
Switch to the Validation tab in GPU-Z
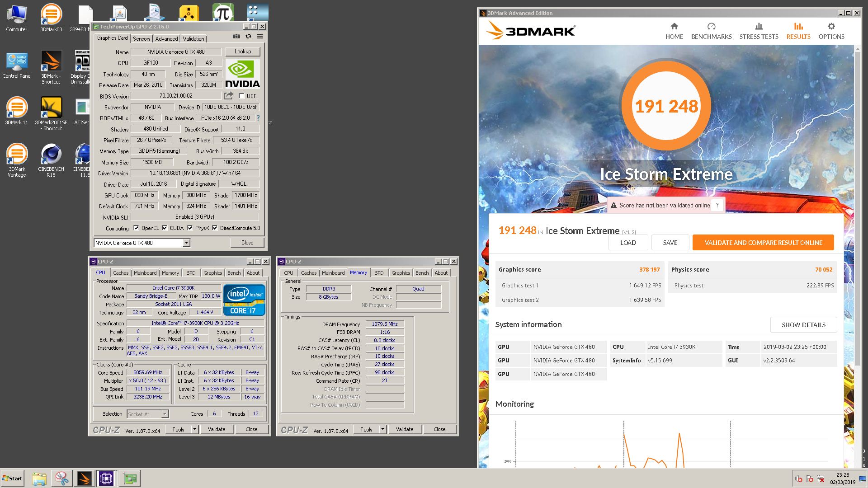193,39
